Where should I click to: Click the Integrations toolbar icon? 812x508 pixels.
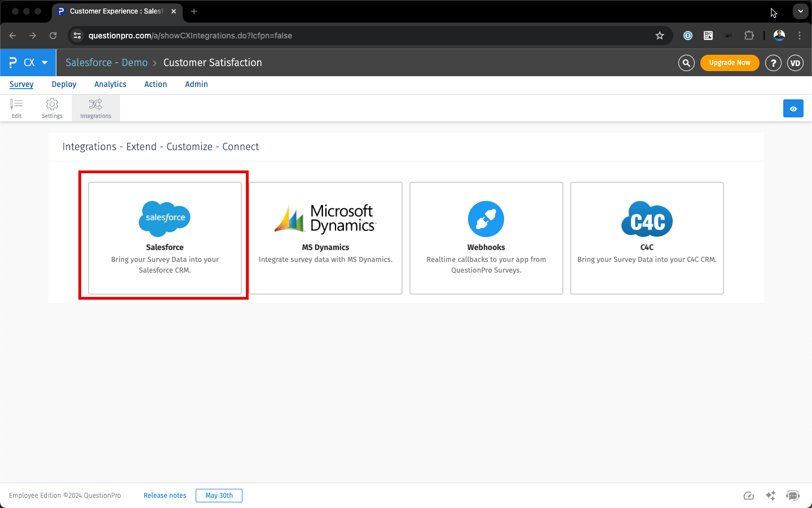(96, 108)
